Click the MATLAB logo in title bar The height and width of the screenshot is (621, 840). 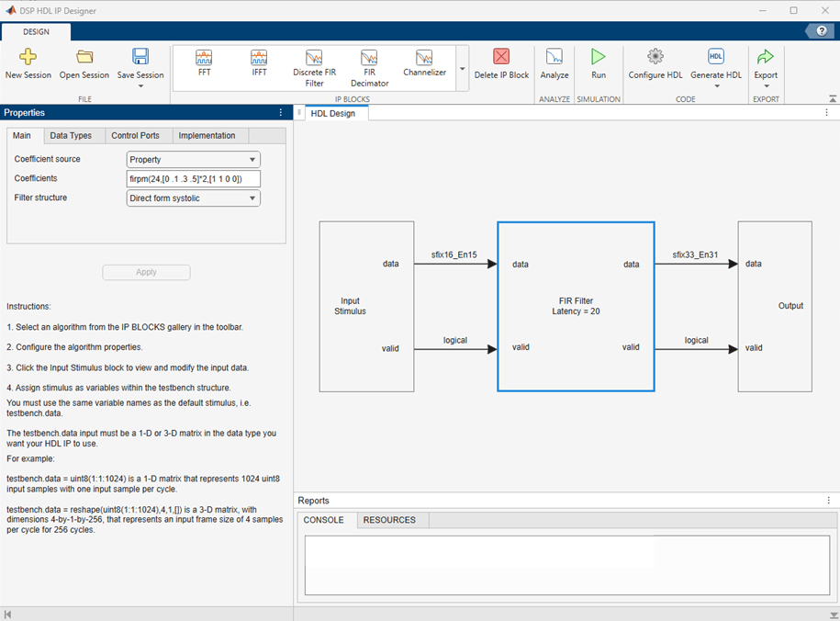click(10, 10)
